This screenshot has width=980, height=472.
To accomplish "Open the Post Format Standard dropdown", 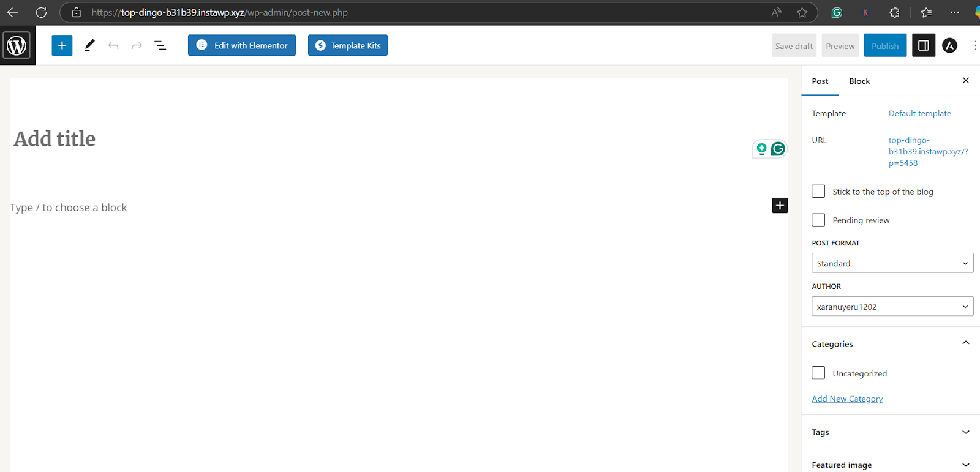I will click(x=892, y=263).
